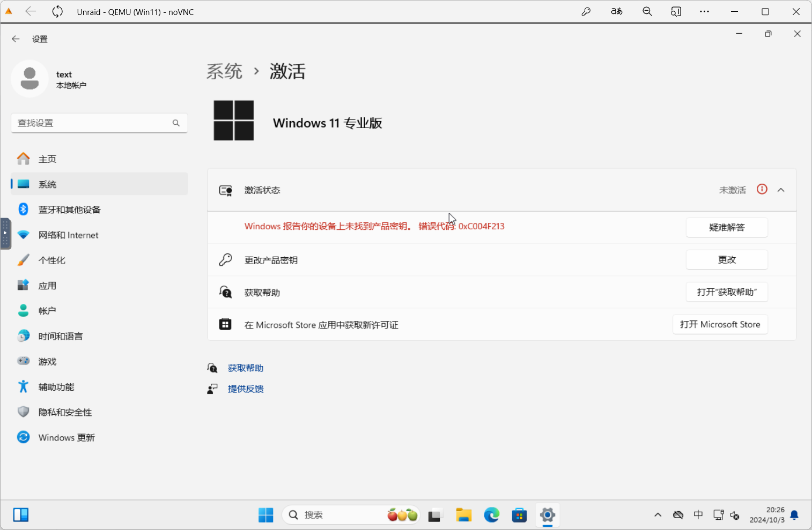Screen dimensions: 812x530
Task: Open the 获取帮助 link below activation panel
Action: [246, 368]
